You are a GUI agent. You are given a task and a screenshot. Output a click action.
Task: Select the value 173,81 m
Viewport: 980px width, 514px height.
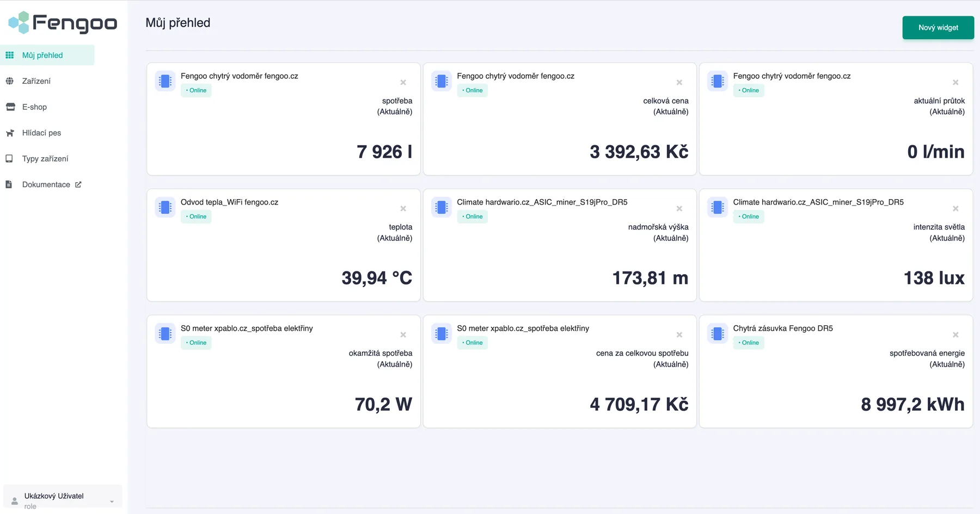[650, 278]
